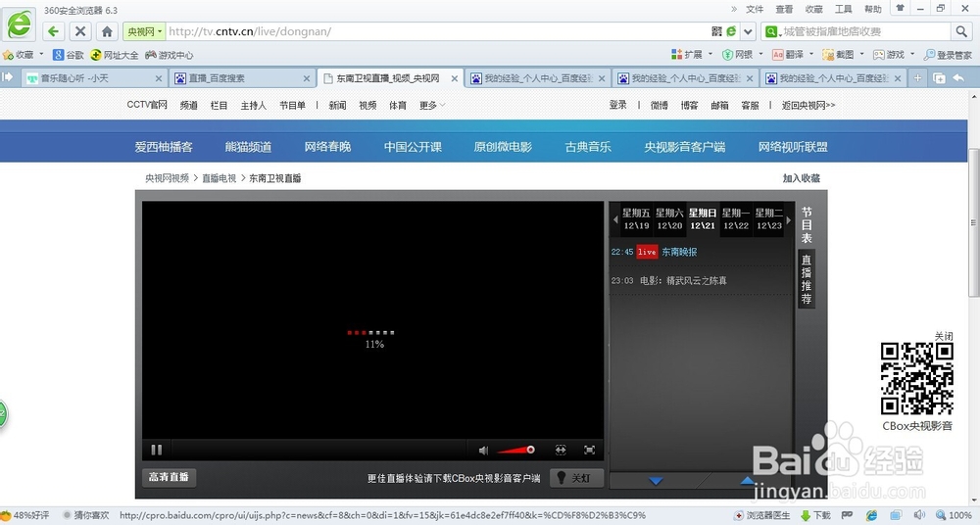Open the 网址大全 bookmark
Image resolution: width=980 pixels, height=525 pixels.
click(x=115, y=55)
